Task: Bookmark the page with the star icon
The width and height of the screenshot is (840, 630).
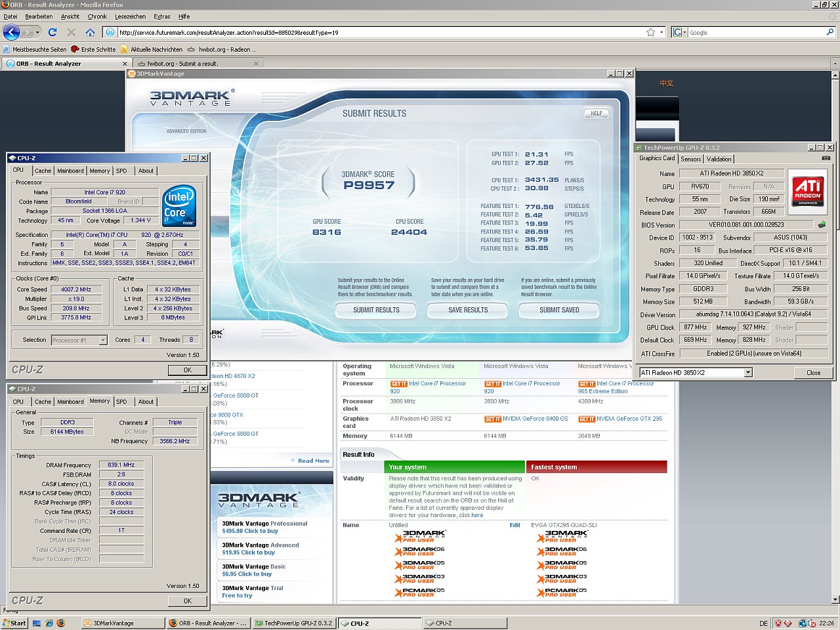Action: pyautogui.click(x=650, y=32)
